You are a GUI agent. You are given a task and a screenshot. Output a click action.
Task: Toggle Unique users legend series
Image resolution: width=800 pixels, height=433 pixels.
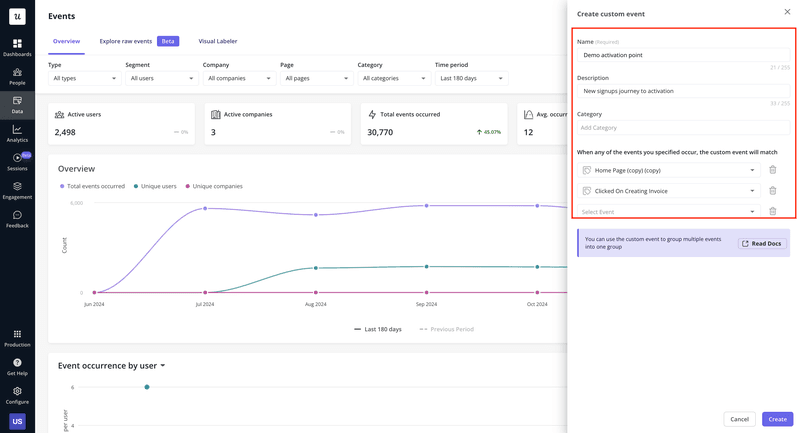point(155,186)
